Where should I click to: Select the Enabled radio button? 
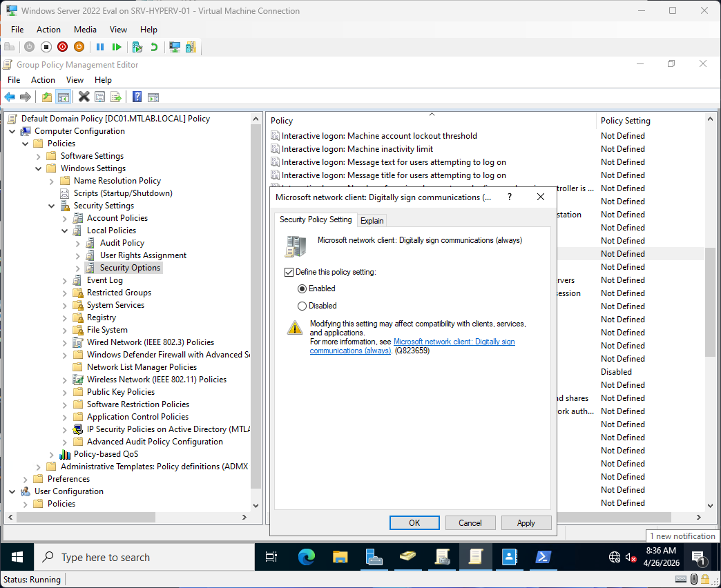302,289
